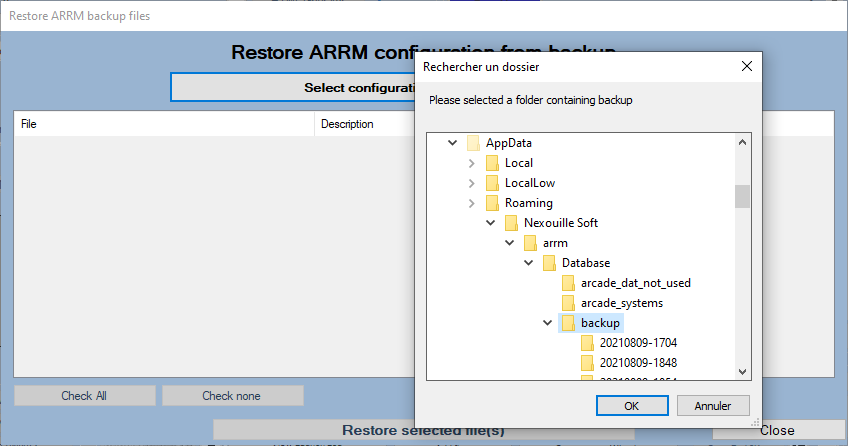Collapse the Database folder chevron

pos(529,263)
